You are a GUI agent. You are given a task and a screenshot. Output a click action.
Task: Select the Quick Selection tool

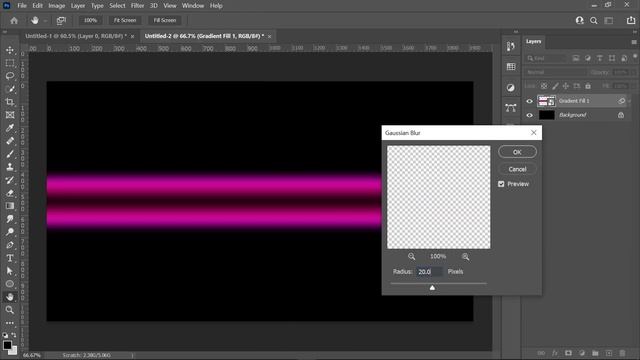click(x=10, y=89)
